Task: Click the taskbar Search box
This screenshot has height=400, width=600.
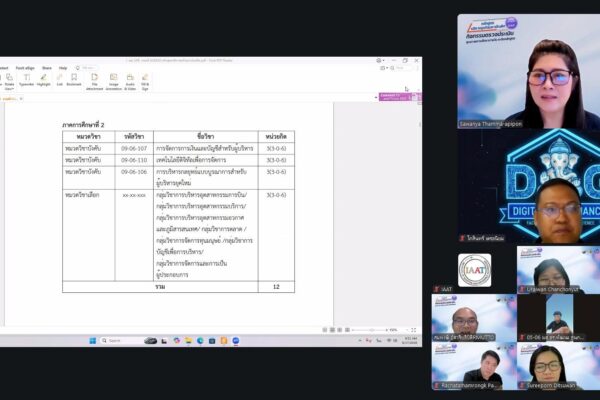Action: pos(122,341)
